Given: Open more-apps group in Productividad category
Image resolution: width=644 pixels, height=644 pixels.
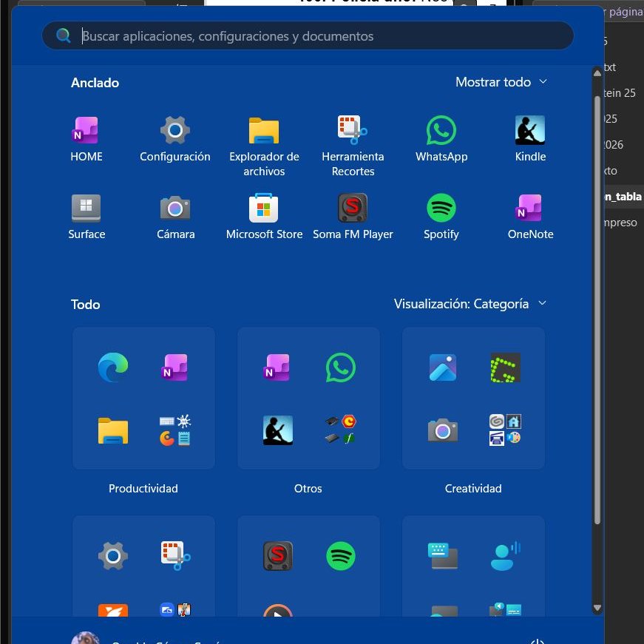Looking at the screenshot, I should click(x=175, y=430).
